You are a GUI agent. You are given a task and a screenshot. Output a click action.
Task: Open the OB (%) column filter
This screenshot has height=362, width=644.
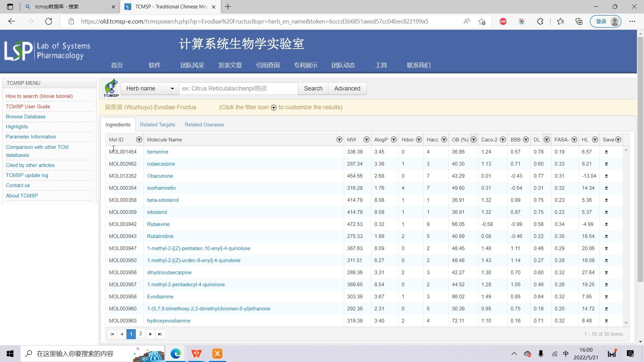point(474,140)
